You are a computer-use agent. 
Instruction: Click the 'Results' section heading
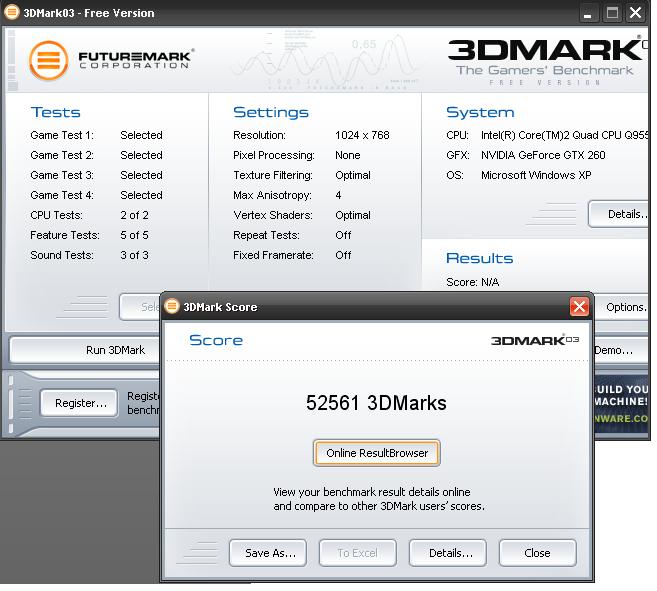pyautogui.click(x=479, y=258)
